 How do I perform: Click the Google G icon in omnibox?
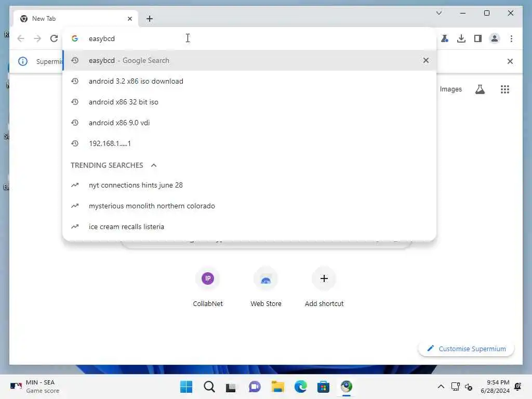(75, 38)
